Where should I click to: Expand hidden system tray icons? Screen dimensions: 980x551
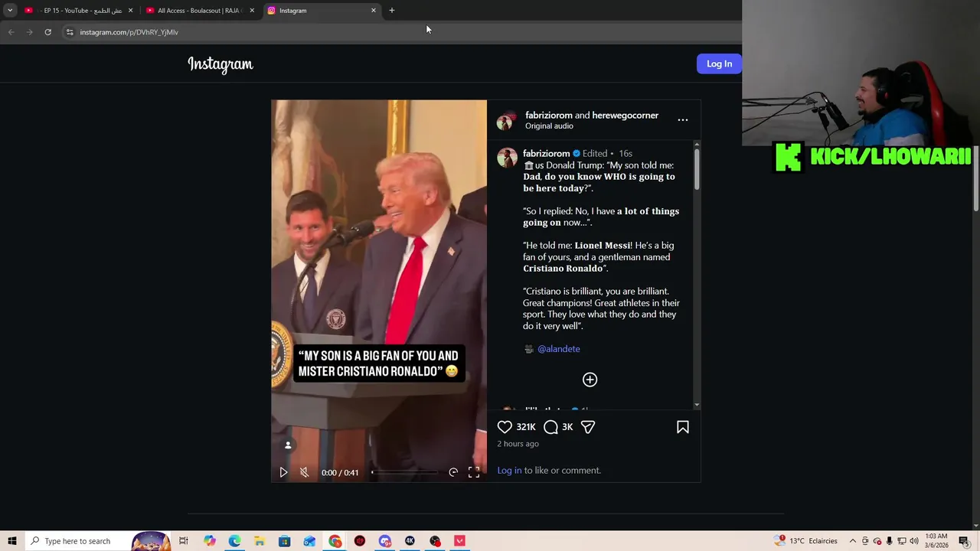coord(853,541)
